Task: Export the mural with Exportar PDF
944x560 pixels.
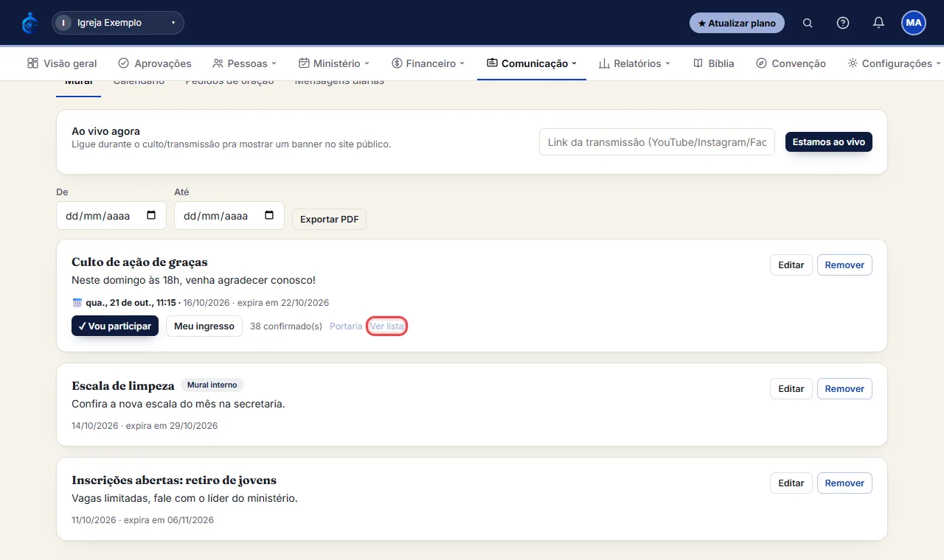Action: pyautogui.click(x=329, y=220)
